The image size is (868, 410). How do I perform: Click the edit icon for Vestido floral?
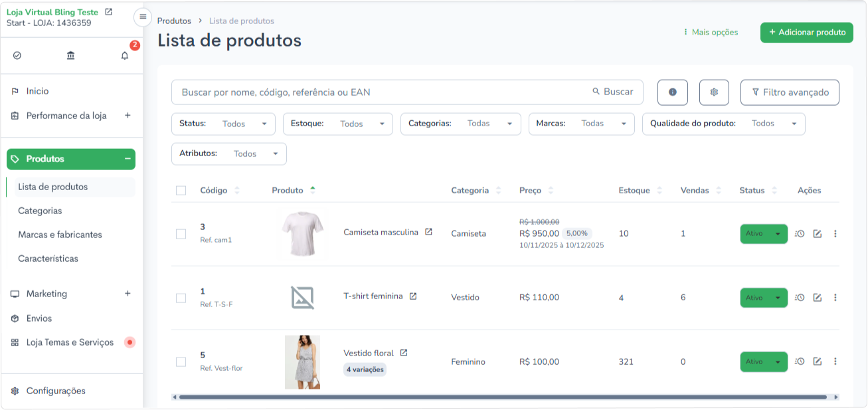[x=818, y=361]
